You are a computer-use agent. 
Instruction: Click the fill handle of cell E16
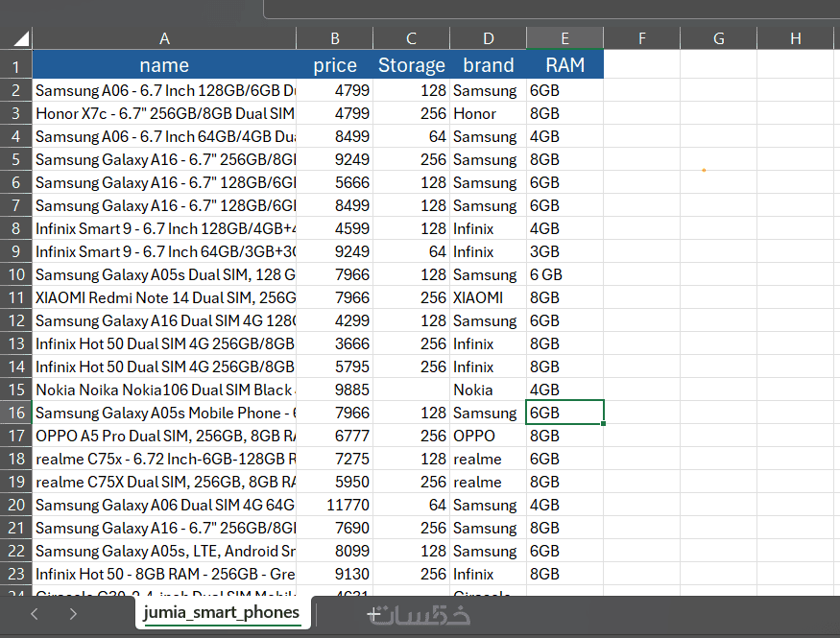(x=603, y=423)
